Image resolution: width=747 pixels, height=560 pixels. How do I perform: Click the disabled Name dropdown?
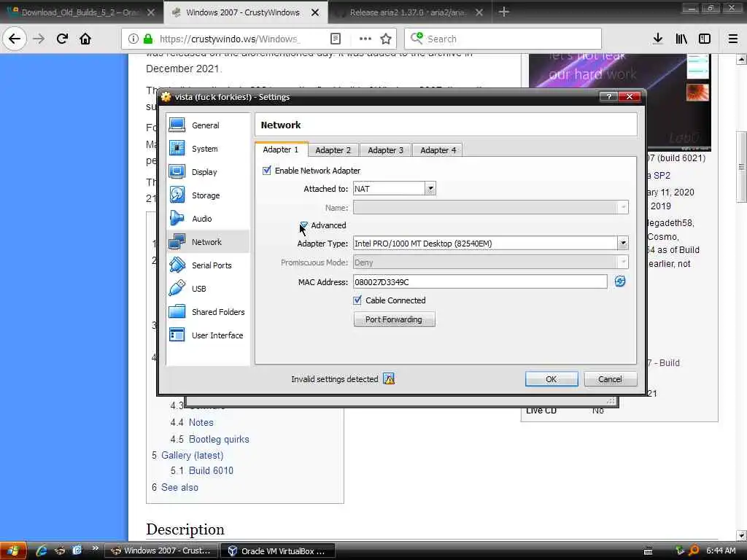pyautogui.click(x=491, y=207)
